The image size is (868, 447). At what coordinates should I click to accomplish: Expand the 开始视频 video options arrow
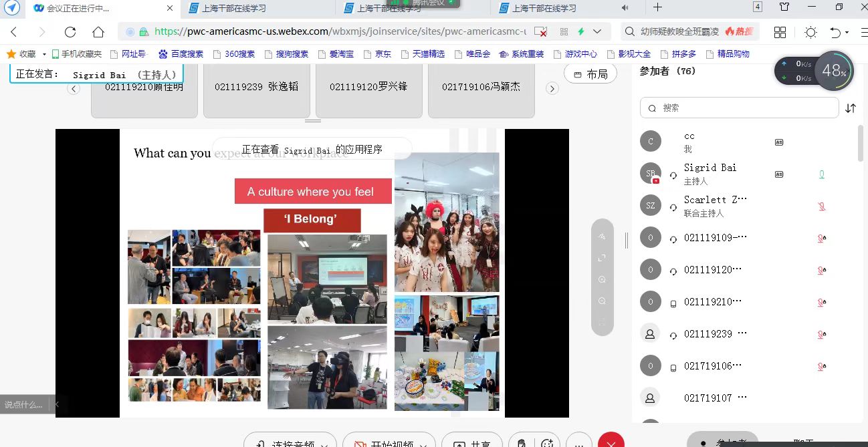point(424,444)
